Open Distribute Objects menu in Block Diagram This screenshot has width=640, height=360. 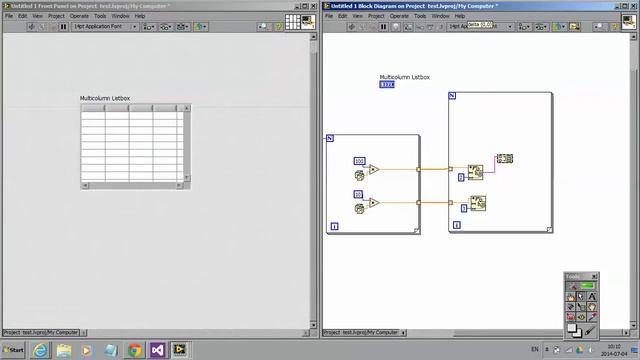click(x=542, y=27)
